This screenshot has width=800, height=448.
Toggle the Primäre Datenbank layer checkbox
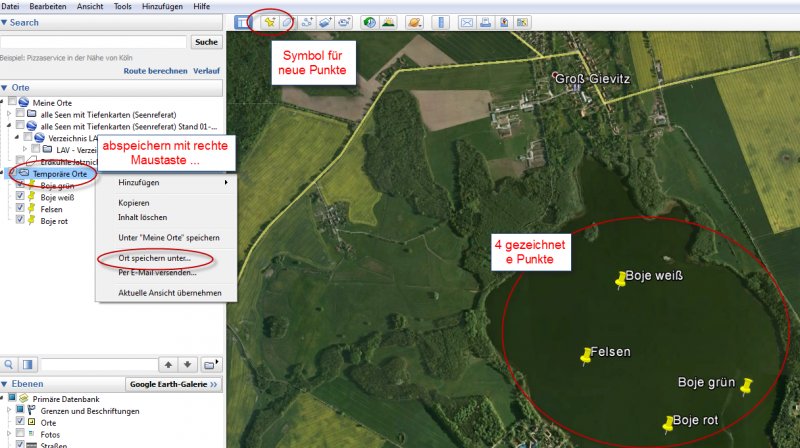point(12,398)
